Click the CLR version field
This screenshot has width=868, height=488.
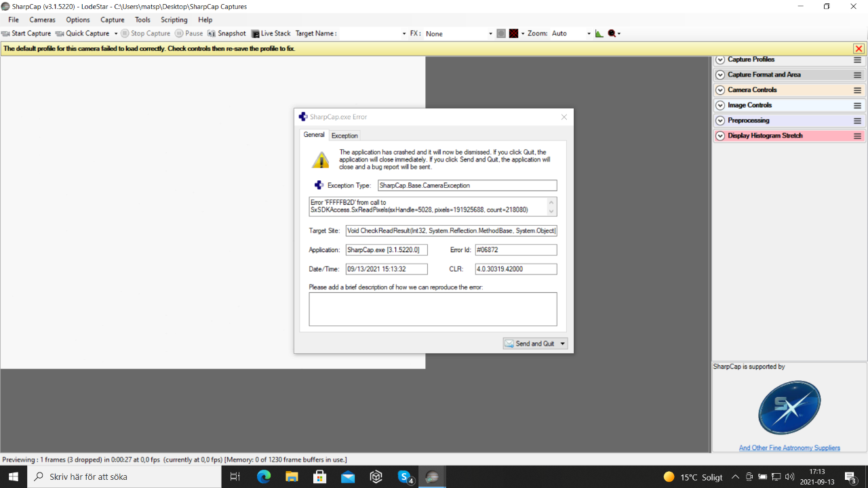[x=516, y=269]
